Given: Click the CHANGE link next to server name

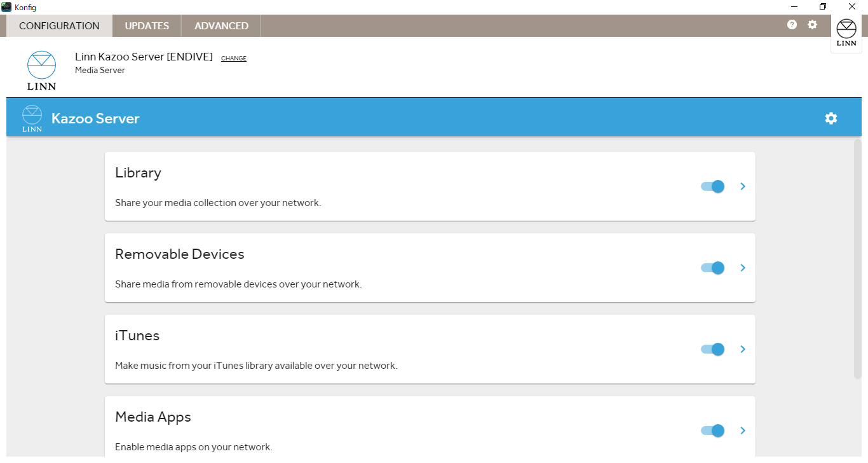Looking at the screenshot, I should pyautogui.click(x=234, y=59).
